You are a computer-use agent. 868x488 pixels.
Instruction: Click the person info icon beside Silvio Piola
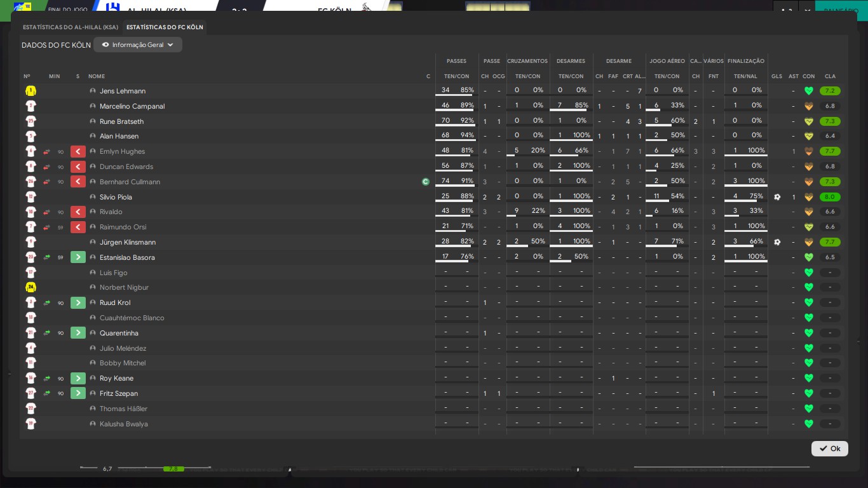[x=93, y=197]
